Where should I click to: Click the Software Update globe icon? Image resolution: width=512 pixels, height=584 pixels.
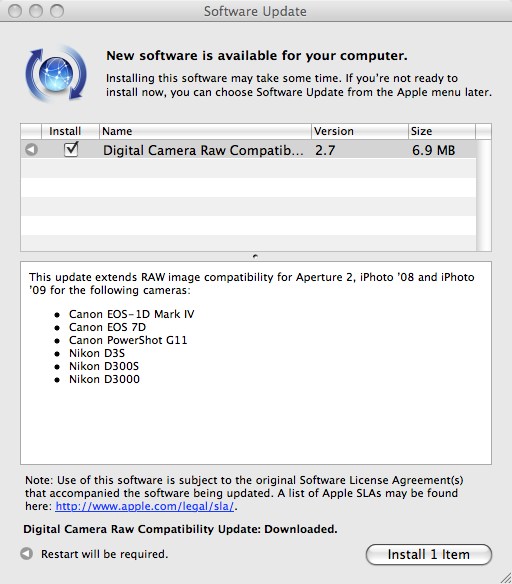click(x=56, y=74)
